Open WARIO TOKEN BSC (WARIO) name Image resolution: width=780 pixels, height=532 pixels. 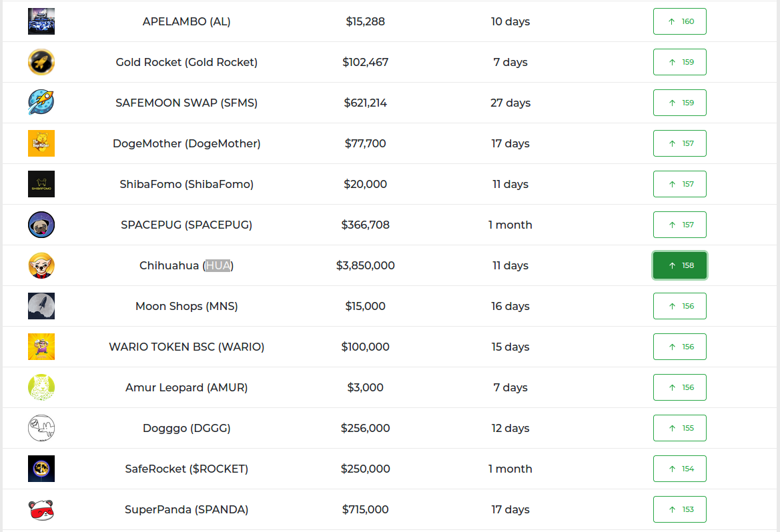click(187, 347)
